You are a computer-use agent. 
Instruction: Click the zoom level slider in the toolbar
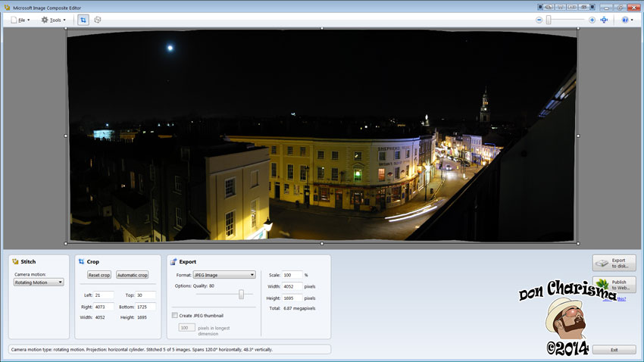tap(549, 20)
